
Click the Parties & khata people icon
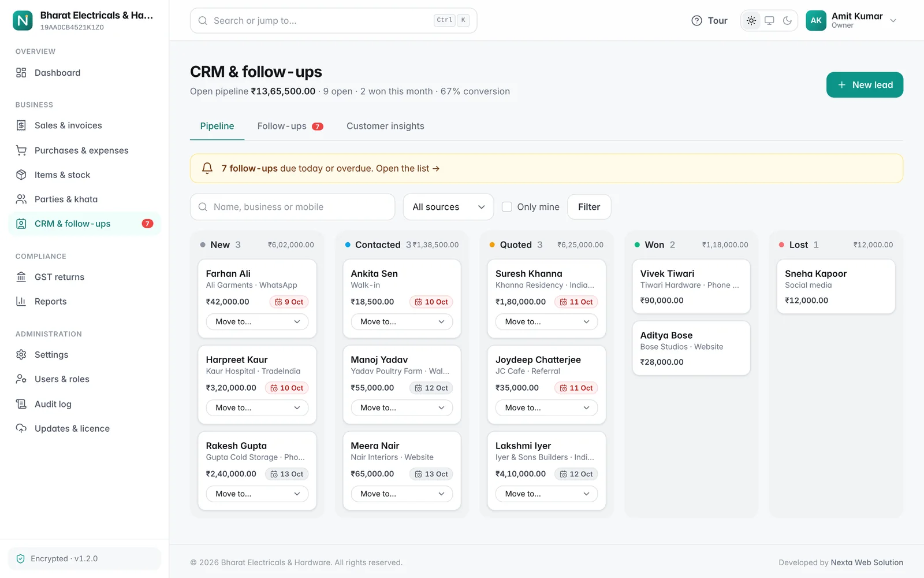tap(21, 199)
